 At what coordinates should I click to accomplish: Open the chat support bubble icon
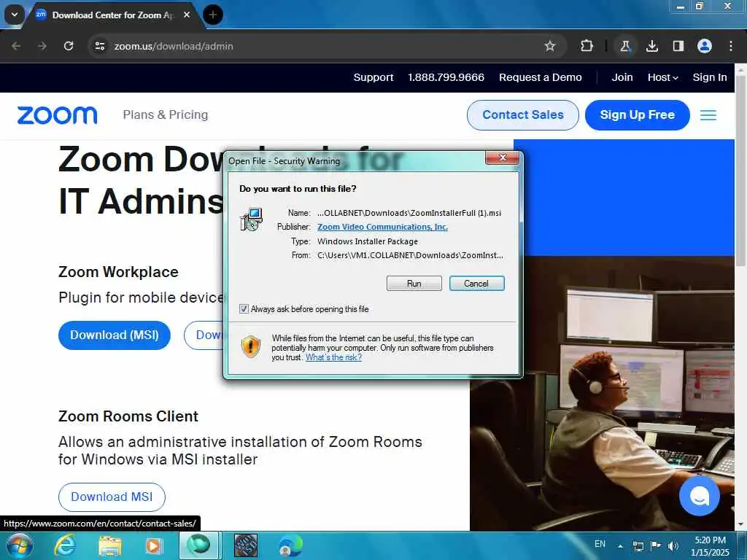tap(700, 496)
